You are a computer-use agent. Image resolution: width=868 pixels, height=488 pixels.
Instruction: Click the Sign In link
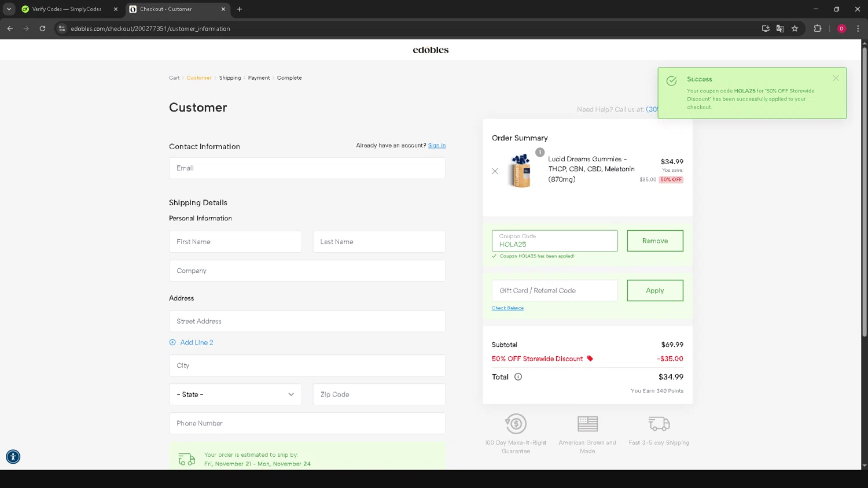click(437, 145)
